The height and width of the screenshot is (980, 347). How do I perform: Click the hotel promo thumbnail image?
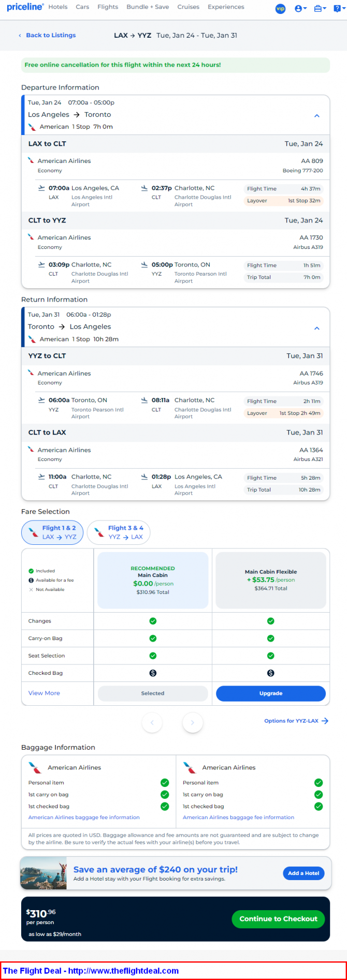(44, 873)
